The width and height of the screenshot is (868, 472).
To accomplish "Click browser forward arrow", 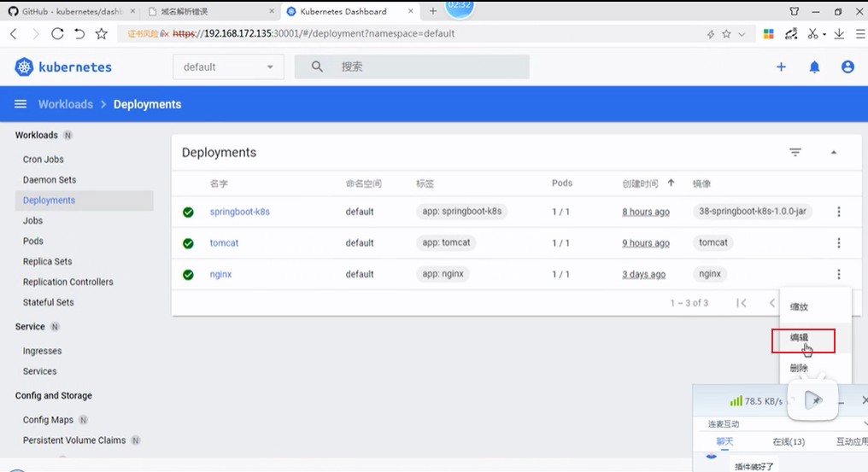I will (35, 34).
